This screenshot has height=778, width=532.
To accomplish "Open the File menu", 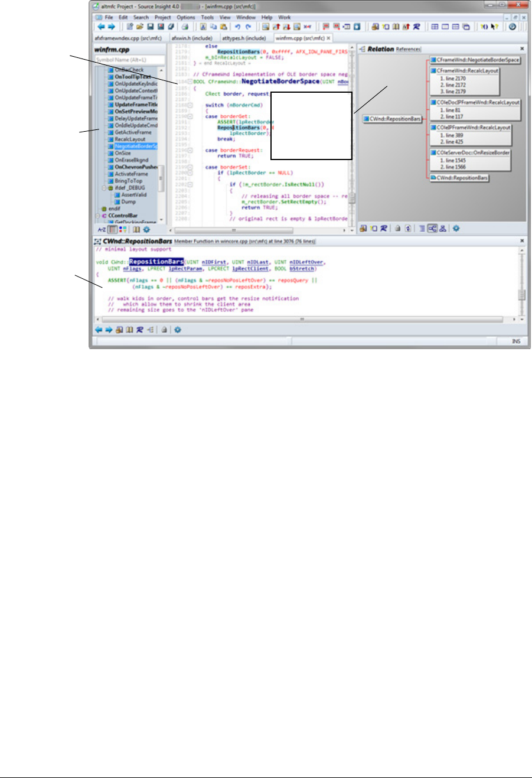I will (109, 17).
